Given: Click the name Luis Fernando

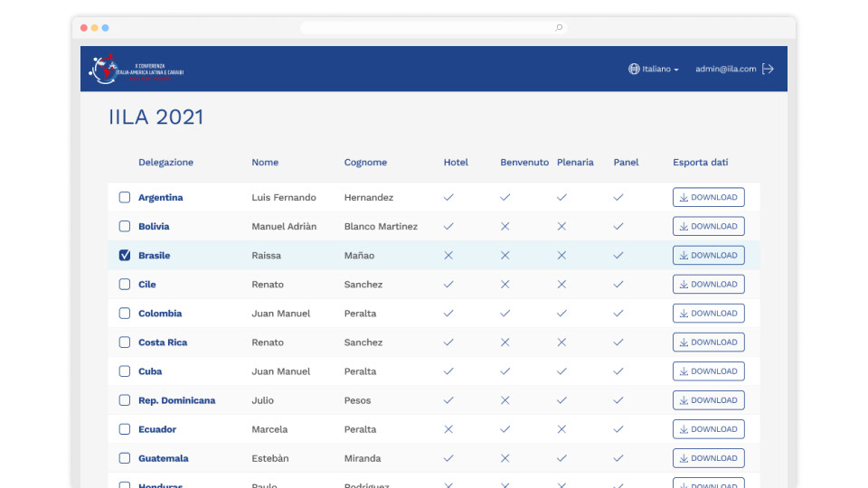Looking at the screenshot, I should pos(284,198).
